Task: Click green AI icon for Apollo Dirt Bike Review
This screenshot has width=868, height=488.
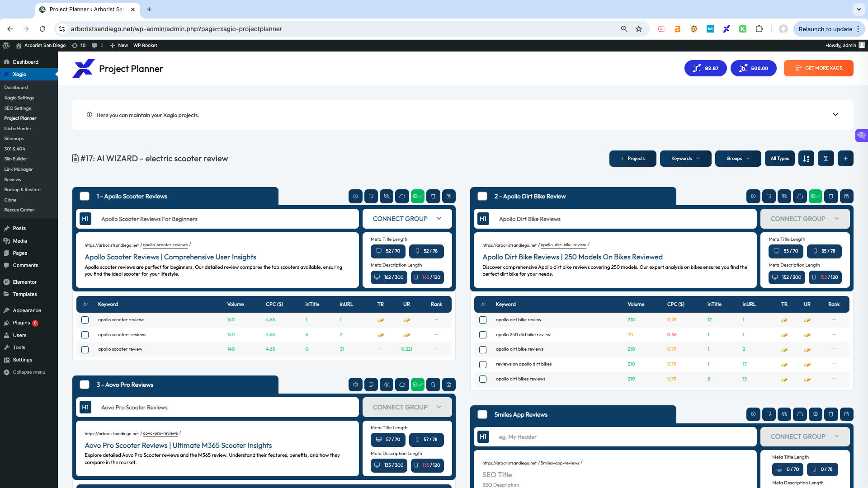Action: [x=816, y=197]
